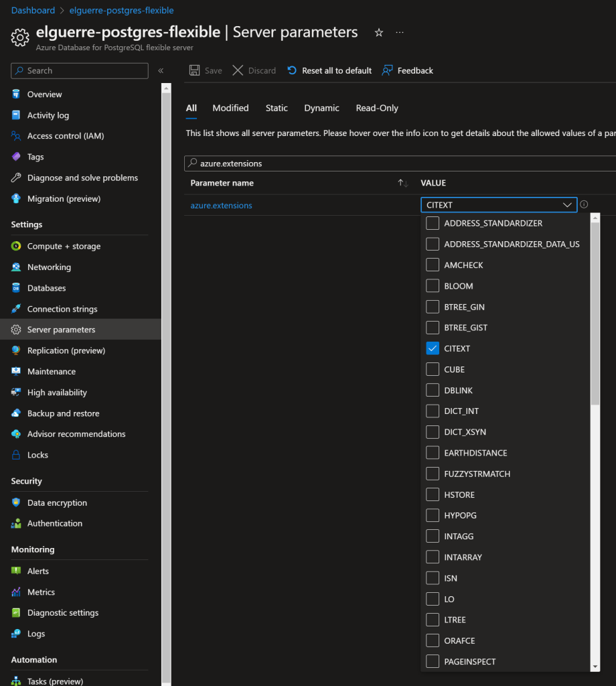Collapse the left sidebar with double chevron
Screen dimensions: 616x686
point(161,70)
